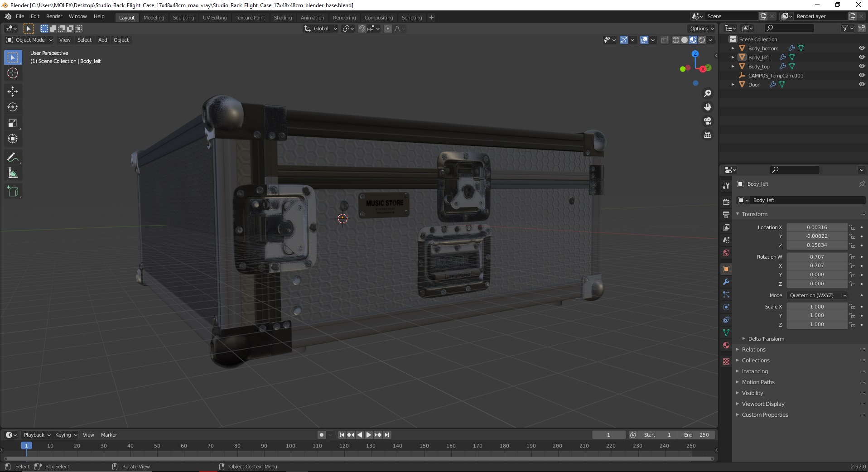The image size is (868, 472).
Task: Switch to the Modeling workspace tab
Action: tap(154, 18)
